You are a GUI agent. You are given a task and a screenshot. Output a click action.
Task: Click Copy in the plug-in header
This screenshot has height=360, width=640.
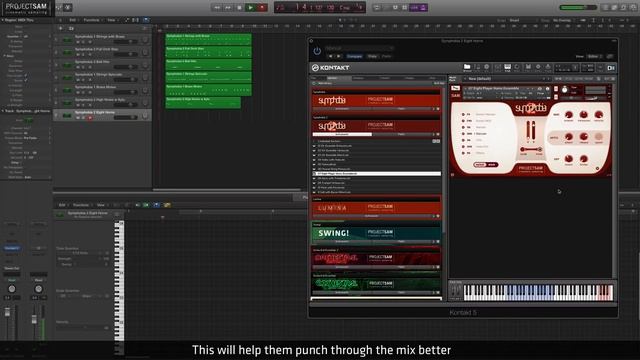coord(372,56)
